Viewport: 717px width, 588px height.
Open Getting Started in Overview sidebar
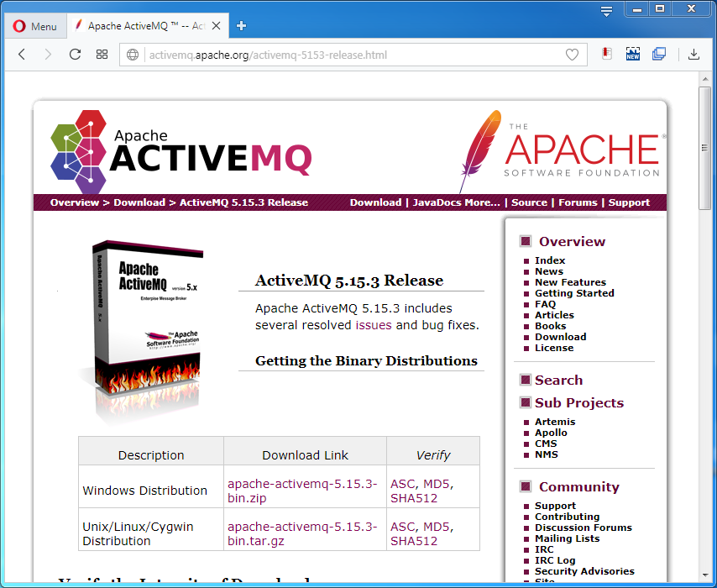574,293
